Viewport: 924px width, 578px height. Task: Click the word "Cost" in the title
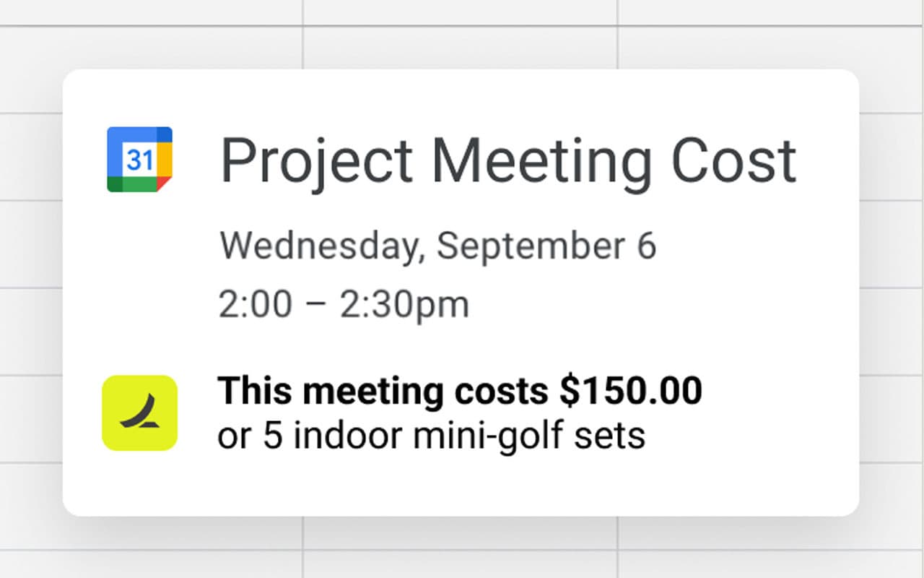click(x=733, y=160)
